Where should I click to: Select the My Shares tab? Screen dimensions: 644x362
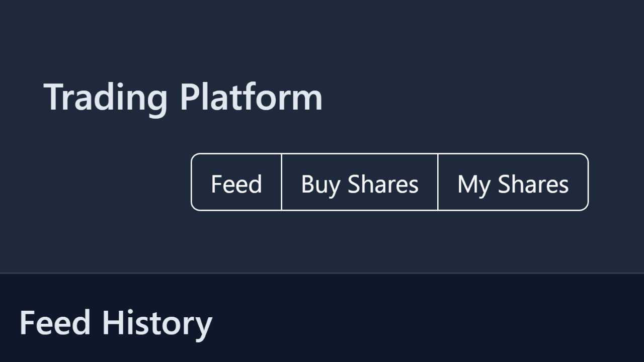(x=513, y=182)
